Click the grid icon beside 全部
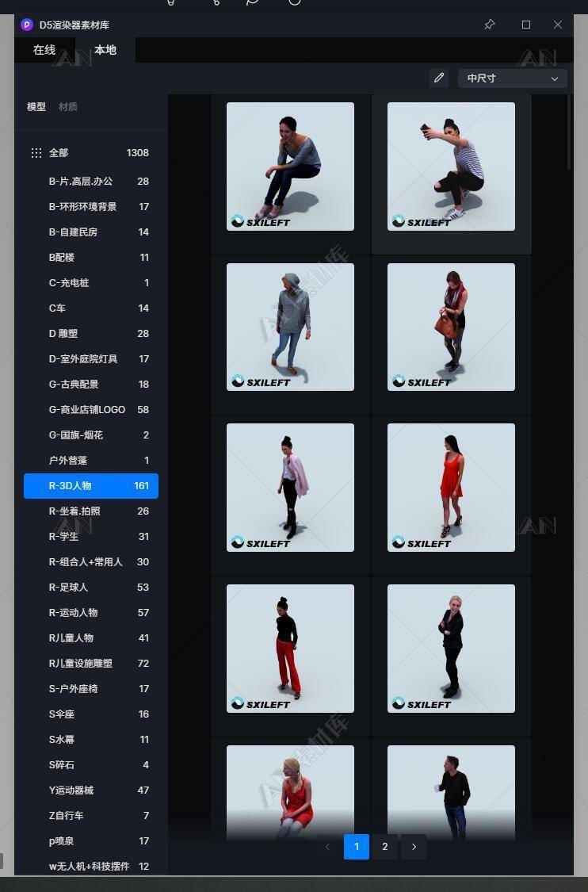This screenshot has height=892, width=588. (36, 153)
